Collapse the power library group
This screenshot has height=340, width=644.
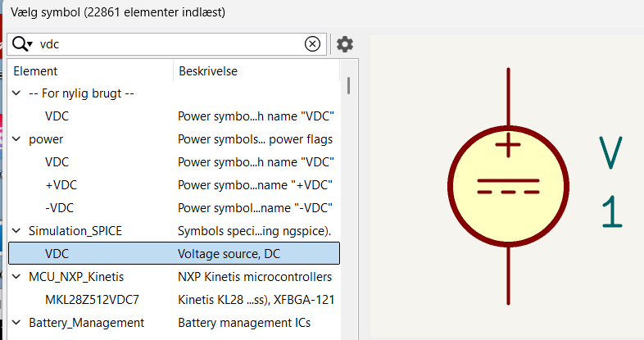[x=16, y=139]
